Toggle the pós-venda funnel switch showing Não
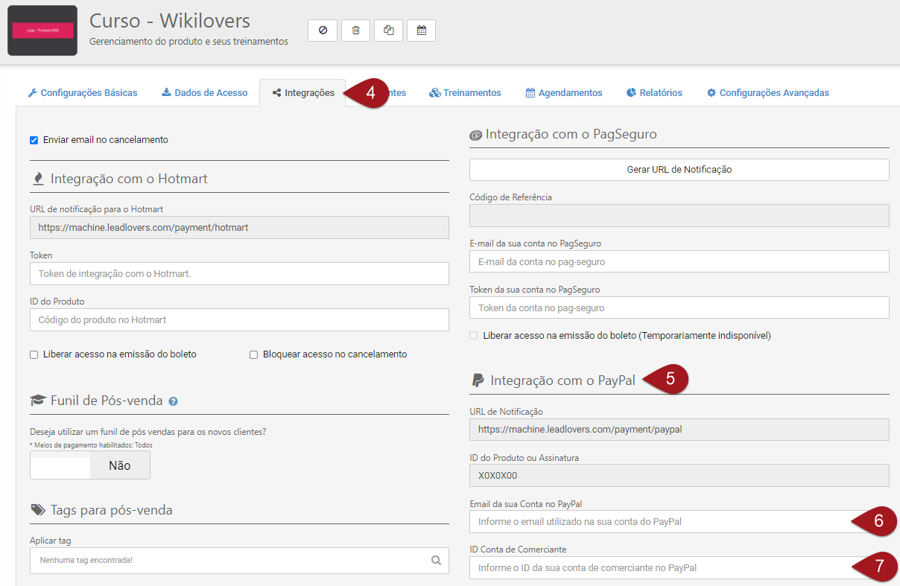The height and width of the screenshot is (586, 900). point(90,465)
